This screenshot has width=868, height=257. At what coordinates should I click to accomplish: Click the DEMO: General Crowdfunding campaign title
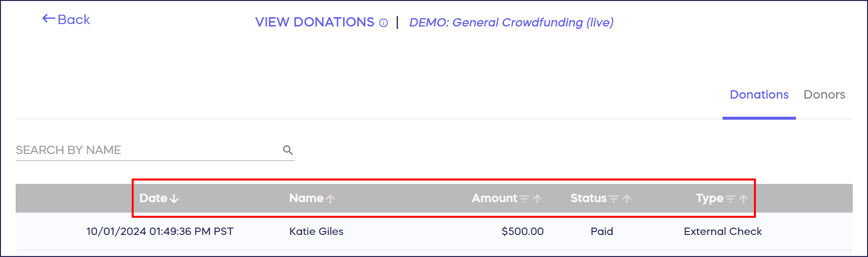pos(511,23)
